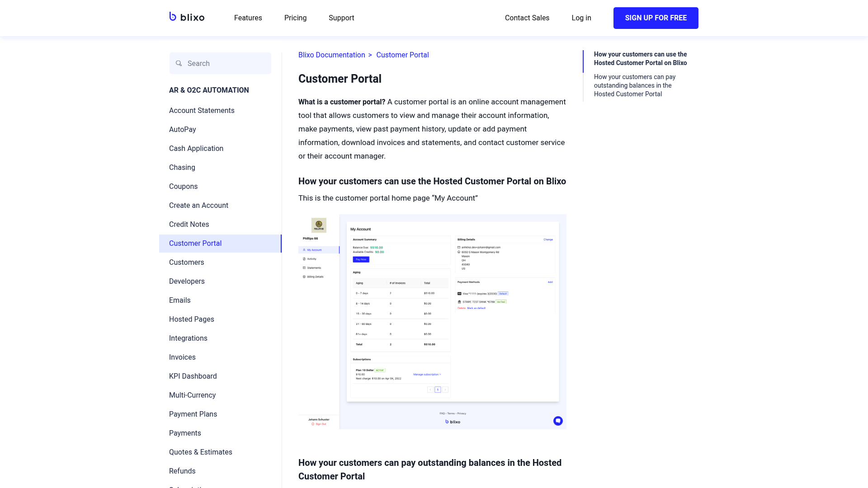Go to the Chasing docs page
The width and height of the screenshot is (868, 488).
pos(182,168)
